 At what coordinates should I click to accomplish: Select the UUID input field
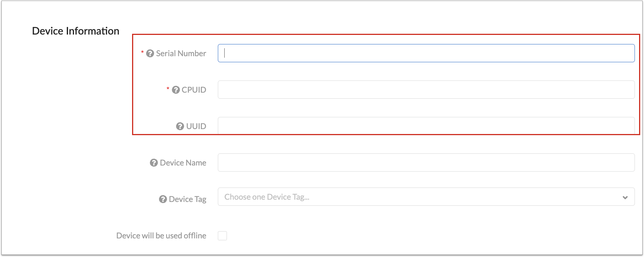click(426, 126)
